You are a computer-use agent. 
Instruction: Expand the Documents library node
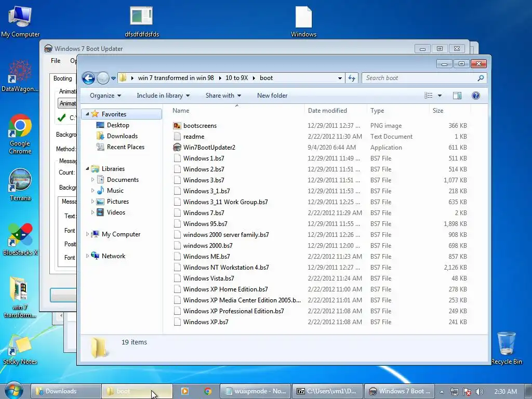click(x=92, y=179)
